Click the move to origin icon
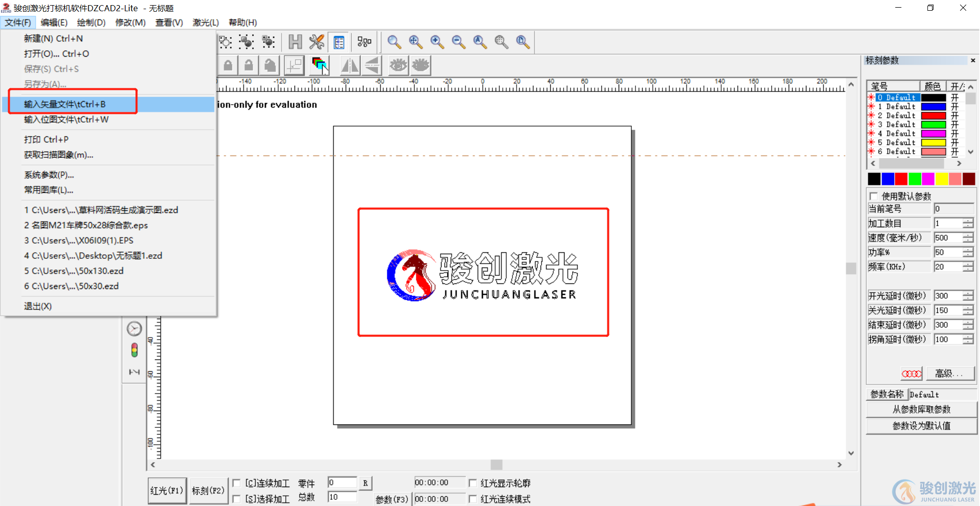The image size is (980, 506). tap(294, 65)
